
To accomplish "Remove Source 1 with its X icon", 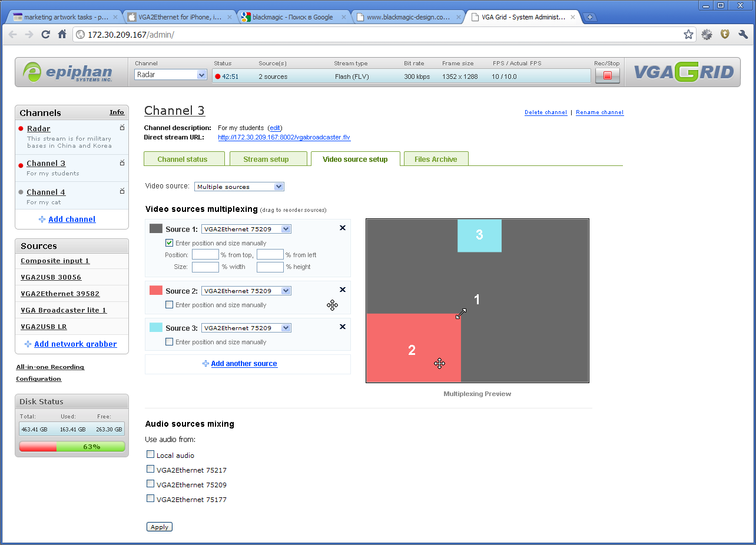I will click(343, 228).
